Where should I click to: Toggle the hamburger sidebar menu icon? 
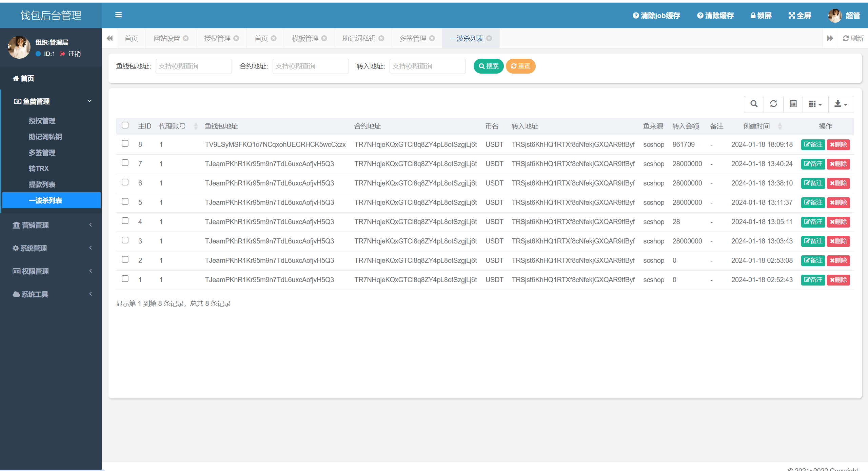pyautogui.click(x=118, y=15)
